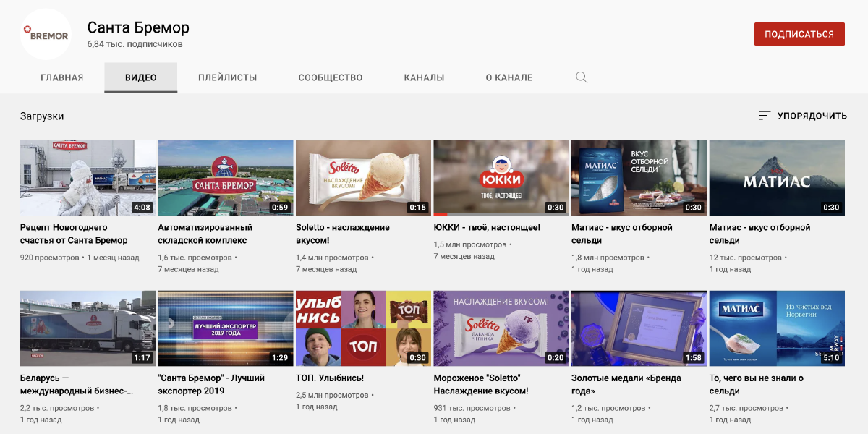The height and width of the screenshot is (434, 868).
Task: Click the Bremor channel avatar logo
Action: click(45, 34)
